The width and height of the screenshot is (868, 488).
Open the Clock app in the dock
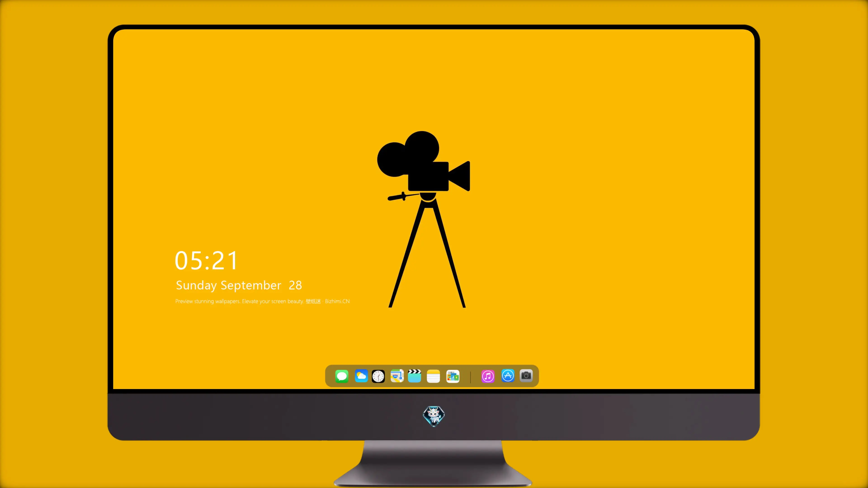[378, 376]
